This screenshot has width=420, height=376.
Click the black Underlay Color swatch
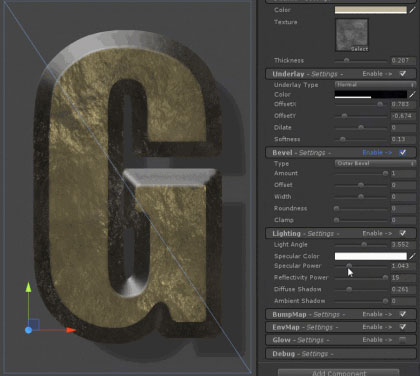(371, 95)
